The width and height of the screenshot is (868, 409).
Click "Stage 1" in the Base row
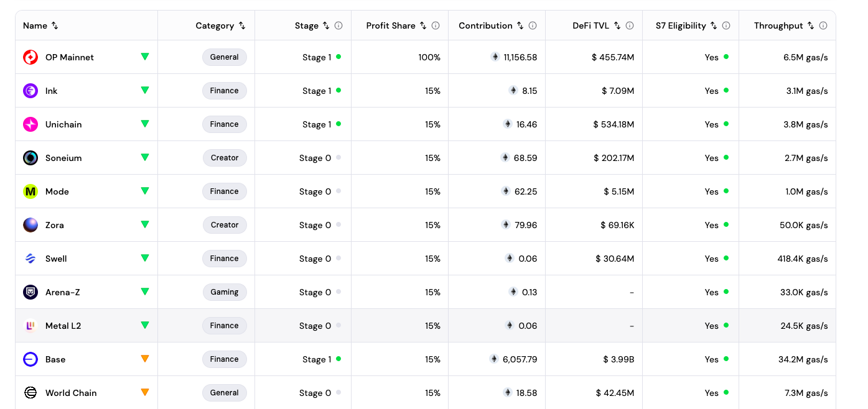[x=317, y=359]
